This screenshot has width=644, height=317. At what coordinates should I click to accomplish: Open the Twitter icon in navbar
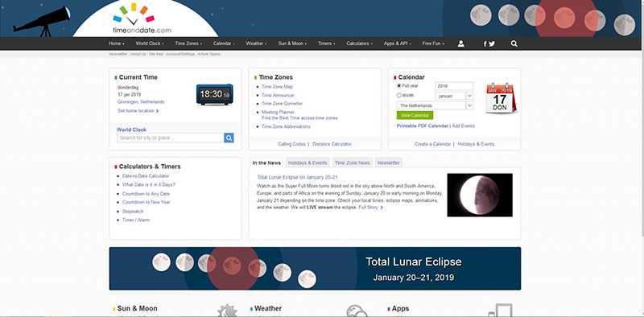(492, 43)
